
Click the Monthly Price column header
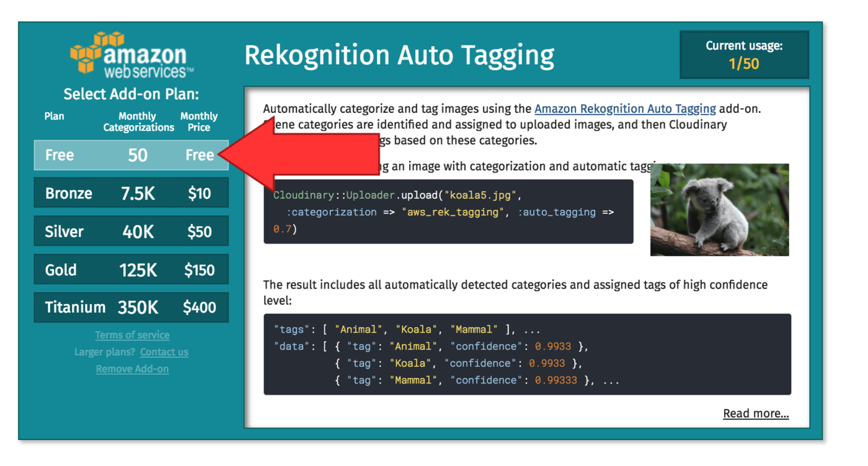point(199,122)
